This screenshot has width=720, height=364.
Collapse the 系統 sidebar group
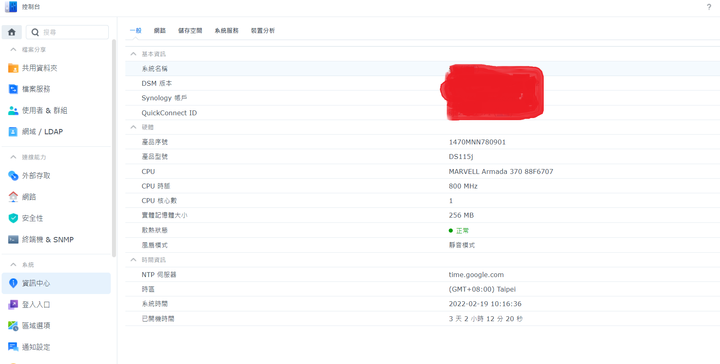pyautogui.click(x=13, y=265)
